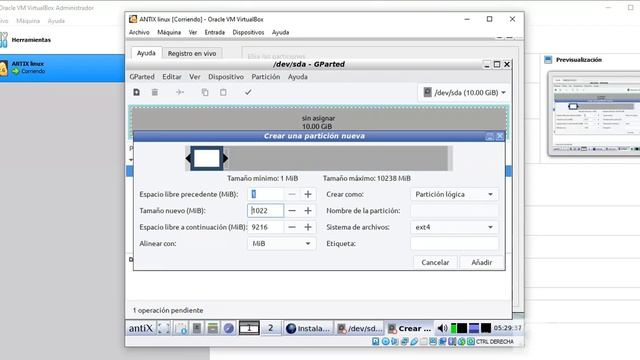Viewport: 640px width, 360px height.
Task: Click the VirtualBox cube icon in VM title bar
Action: (133, 19)
